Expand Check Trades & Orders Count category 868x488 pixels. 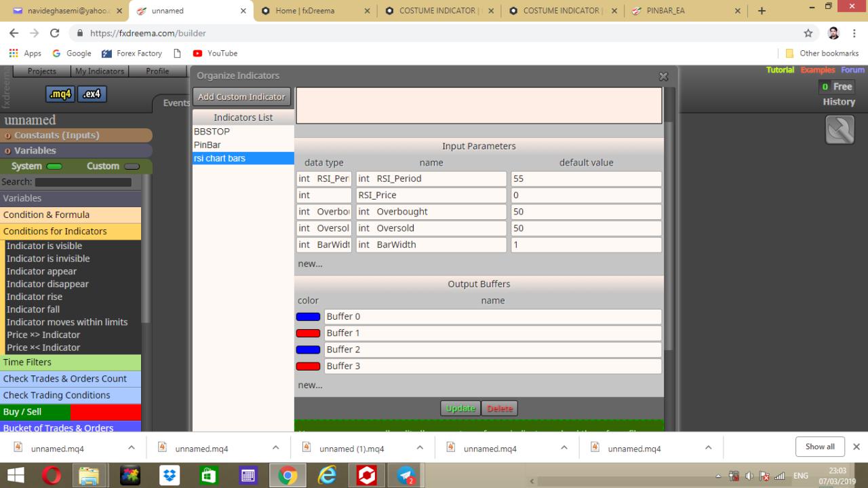coord(71,379)
